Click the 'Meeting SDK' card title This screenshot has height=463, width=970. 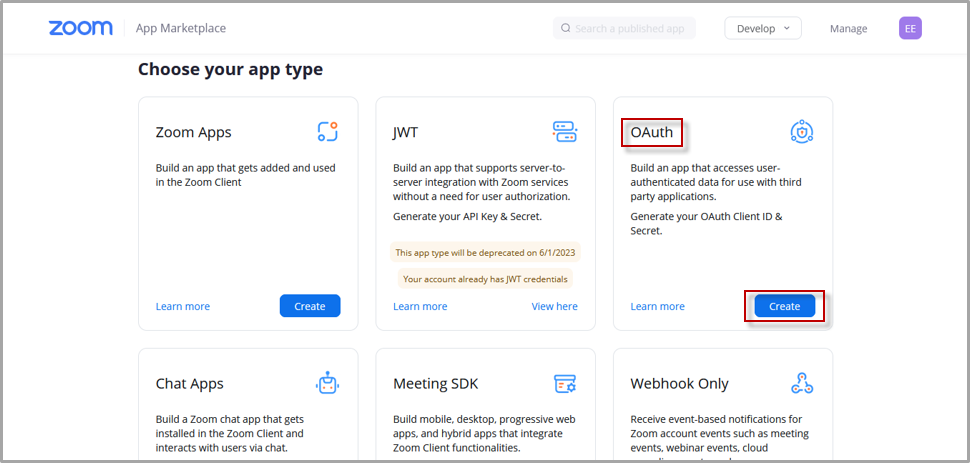point(436,384)
